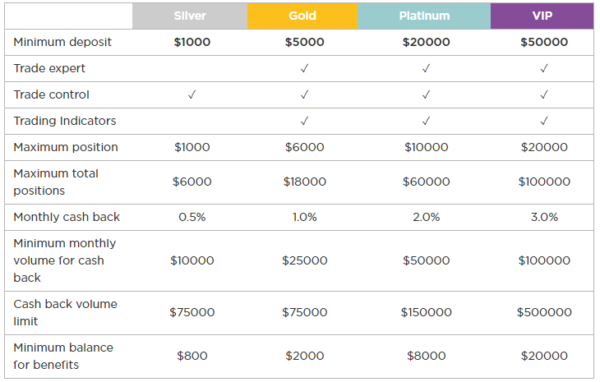Click Gold Trading indicators checkmark
The width and height of the screenshot is (600, 382).
pyautogui.click(x=305, y=121)
